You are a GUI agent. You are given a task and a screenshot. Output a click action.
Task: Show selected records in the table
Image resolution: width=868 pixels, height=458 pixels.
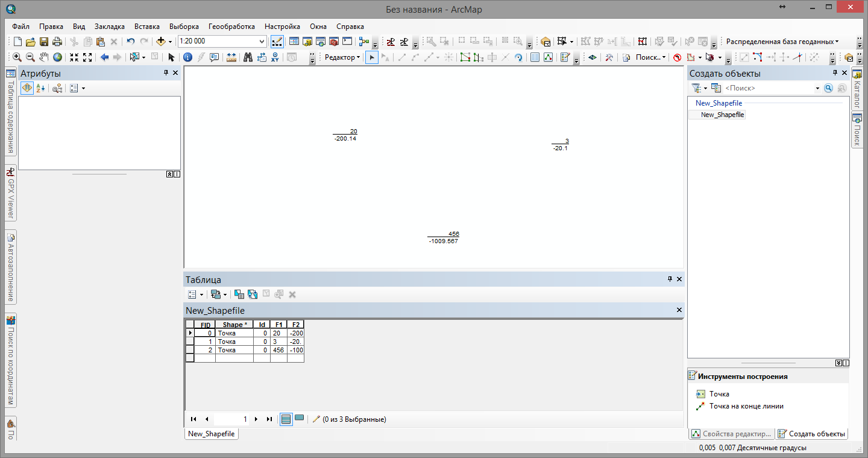point(300,419)
